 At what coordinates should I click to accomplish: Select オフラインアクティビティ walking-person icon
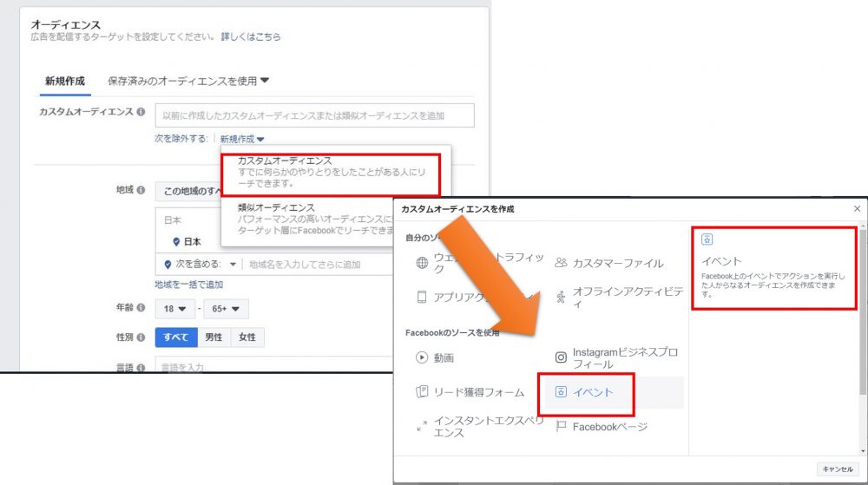[561, 297]
